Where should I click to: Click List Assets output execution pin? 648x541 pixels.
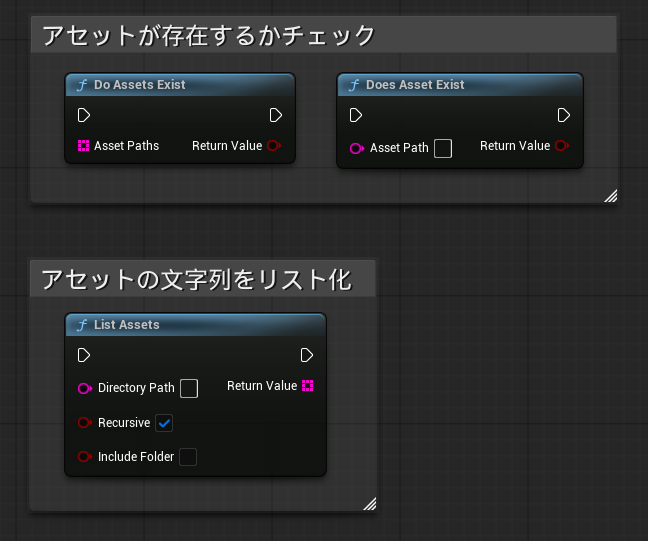(x=307, y=355)
